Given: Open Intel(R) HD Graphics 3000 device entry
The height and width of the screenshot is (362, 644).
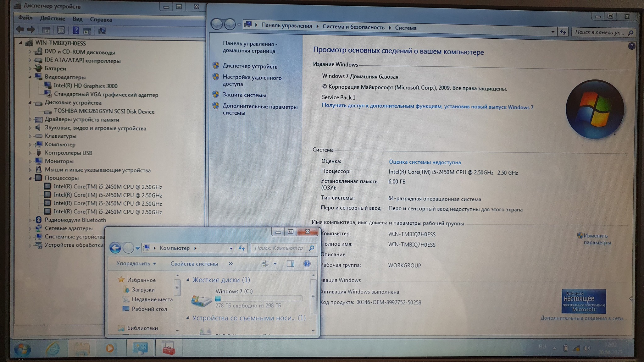Looking at the screenshot, I should point(85,86).
